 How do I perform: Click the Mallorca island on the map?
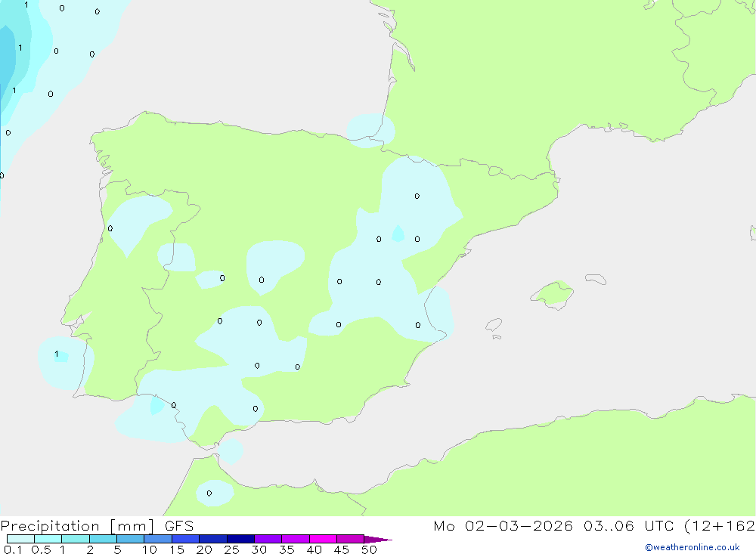(x=553, y=293)
